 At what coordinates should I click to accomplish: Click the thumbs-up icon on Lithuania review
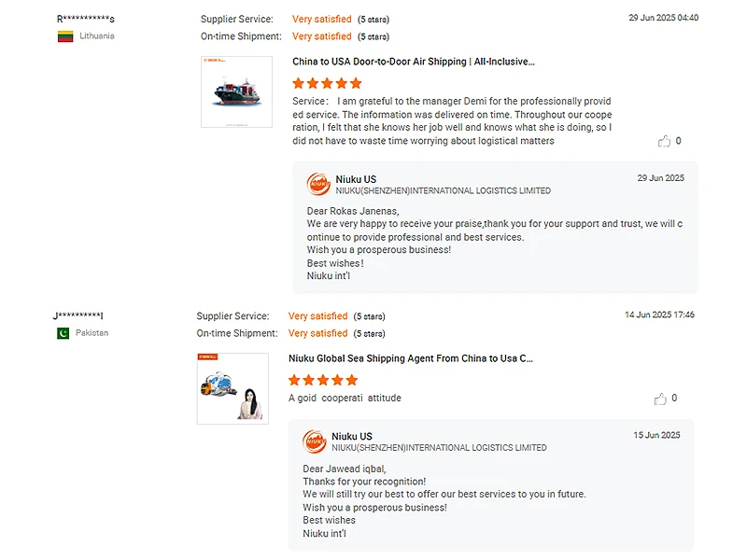664,142
